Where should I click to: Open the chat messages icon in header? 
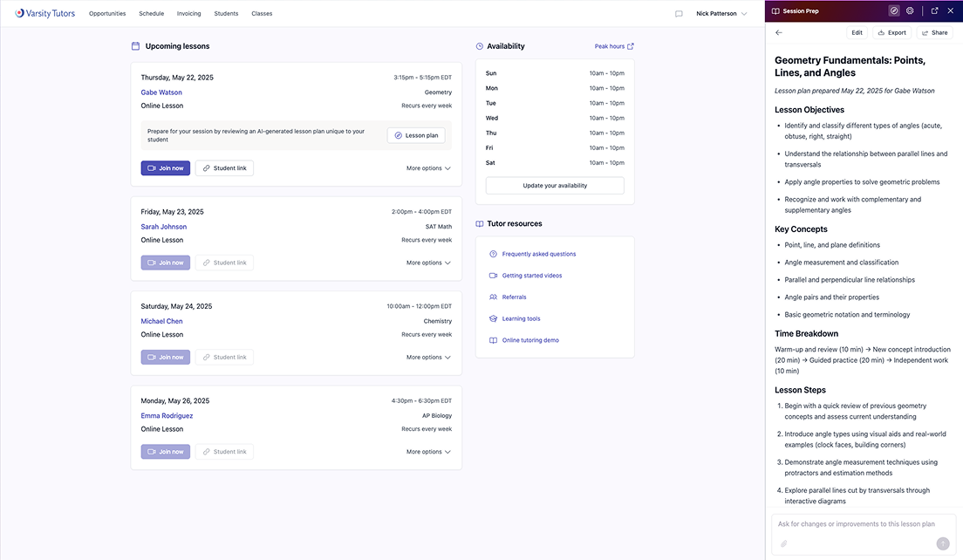(x=679, y=14)
